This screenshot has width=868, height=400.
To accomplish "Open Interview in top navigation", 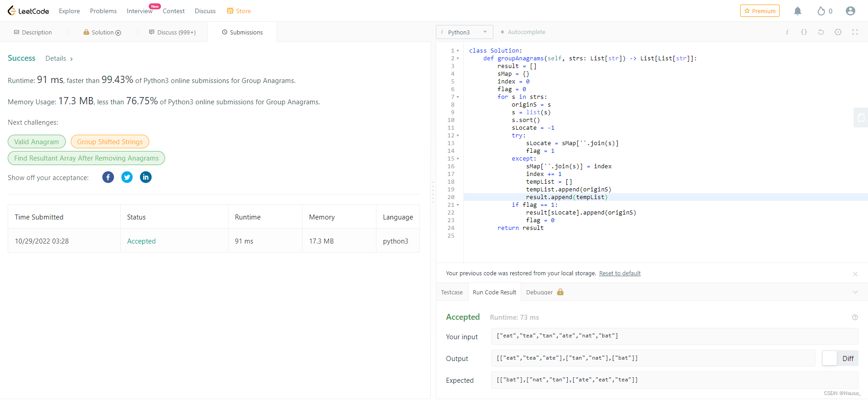I will pyautogui.click(x=140, y=11).
